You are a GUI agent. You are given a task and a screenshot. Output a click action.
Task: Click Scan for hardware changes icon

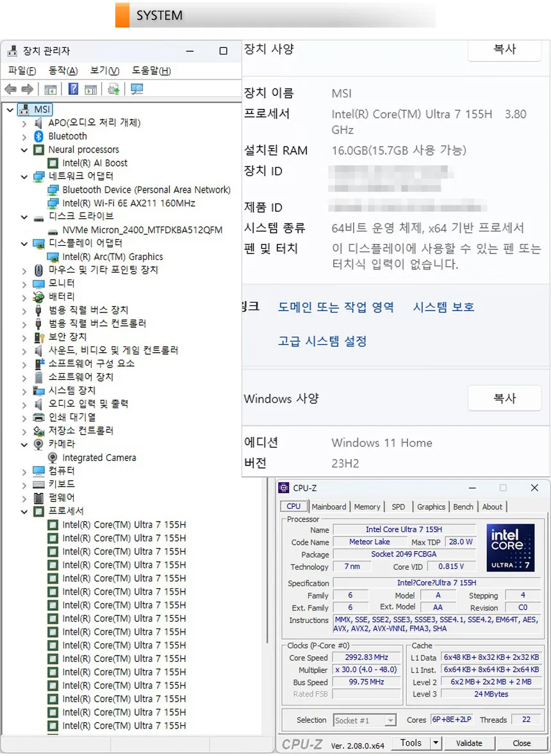click(x=136, y=90)
